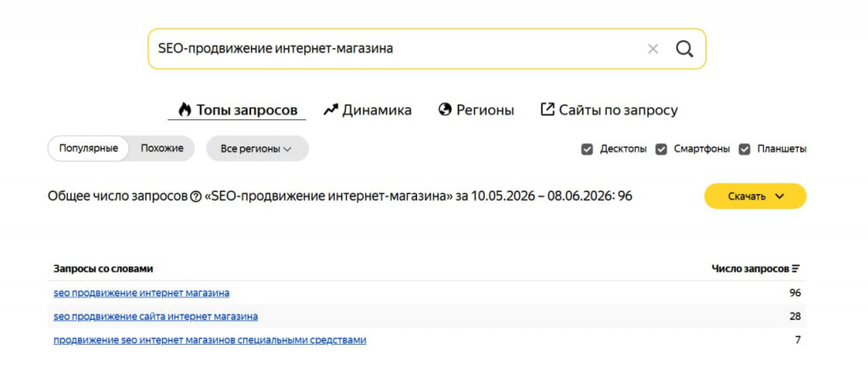
Task: Open the Сайты по запросу tab
Action: point(609,110)
